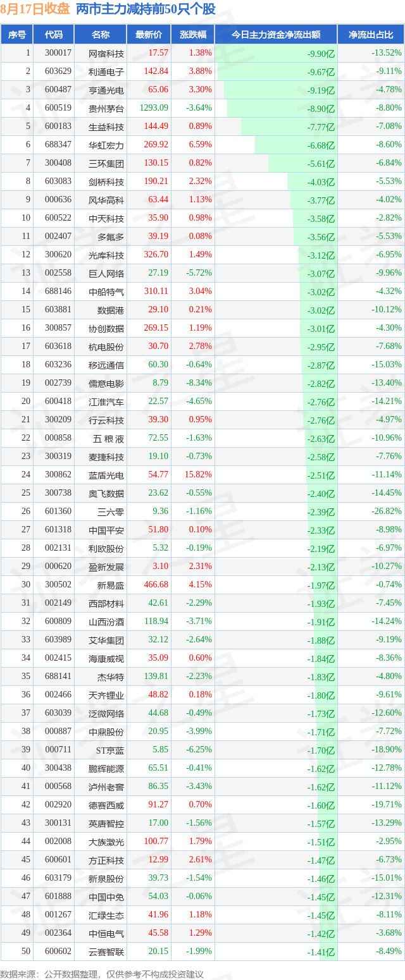Click the -9.90亿 outflow bar

pos(276,53)
